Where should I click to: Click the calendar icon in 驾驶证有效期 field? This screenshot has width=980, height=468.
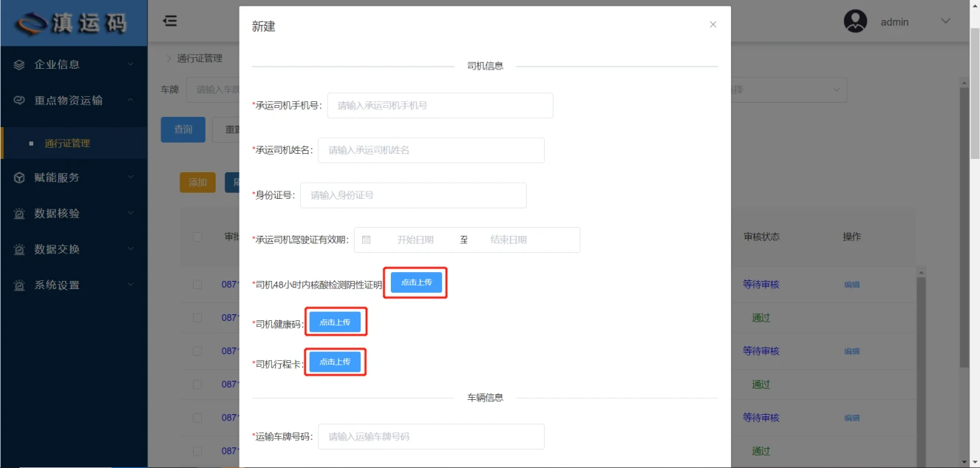[x=366, y=240]
